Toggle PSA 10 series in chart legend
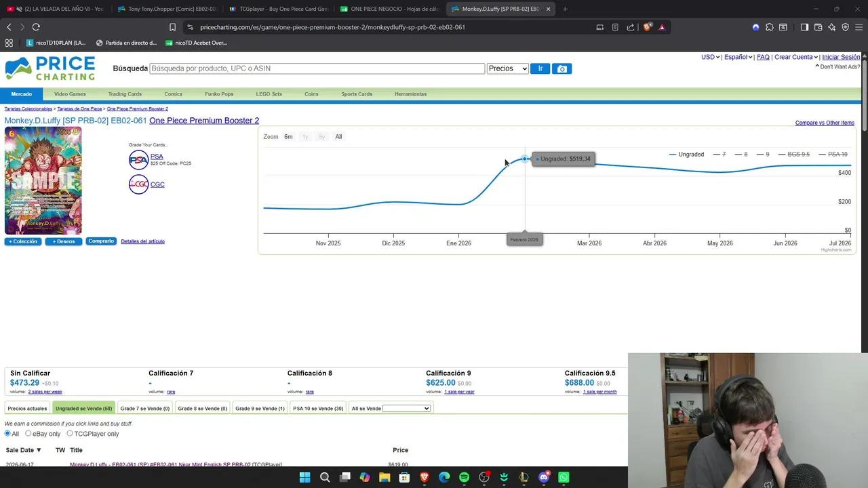Image resolution: width=868 pixels, height=488 pixels. click(x=833, y=155)
